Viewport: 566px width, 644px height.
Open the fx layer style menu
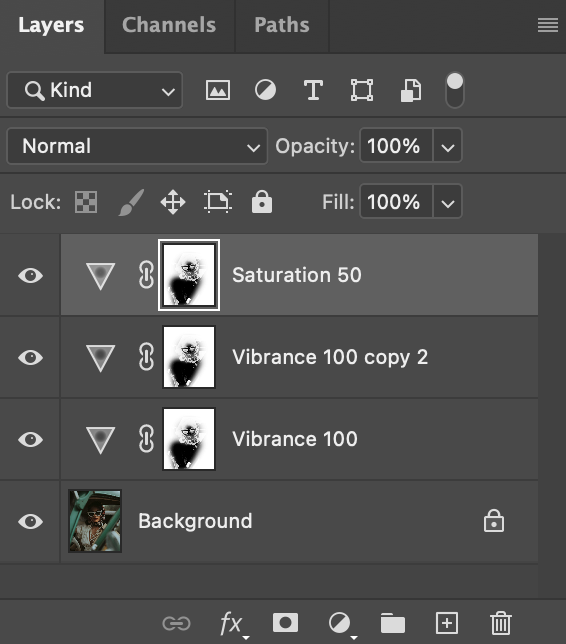[x=233, y=624]
